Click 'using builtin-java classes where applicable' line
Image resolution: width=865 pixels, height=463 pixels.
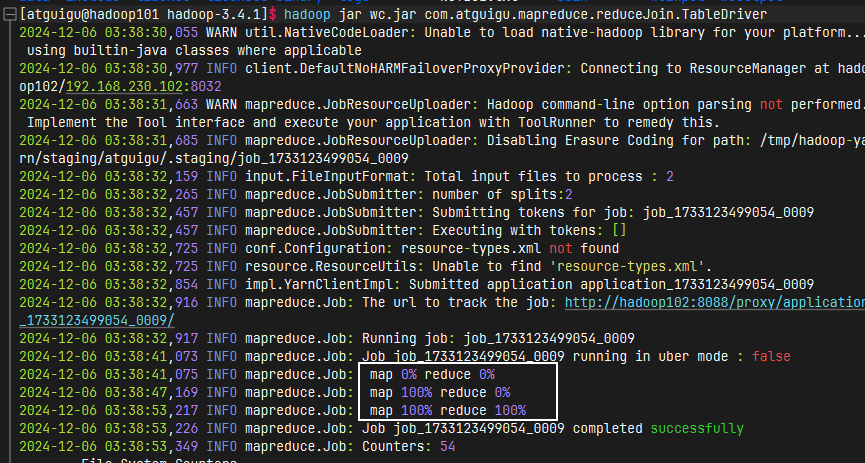pyautogui.click(x=194, y=51)
